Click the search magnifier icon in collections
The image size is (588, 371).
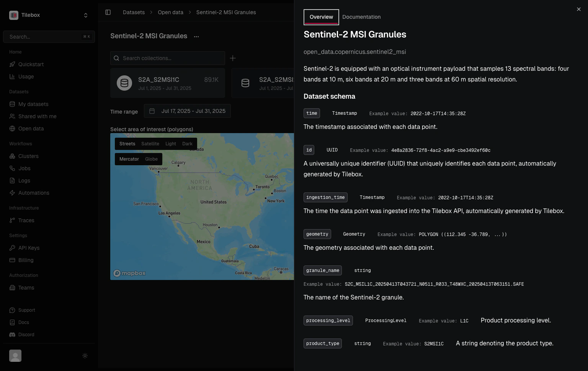coord(117,58)
